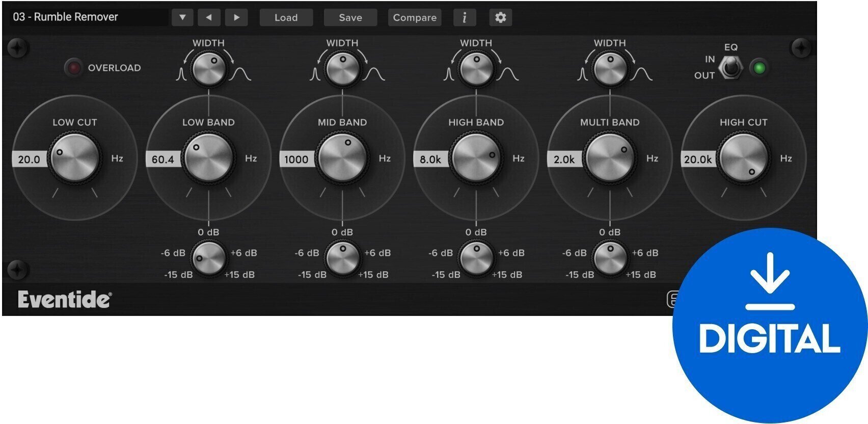Click the Low Band WIDTH knob
868x424 pixels.
click(208, 70)
